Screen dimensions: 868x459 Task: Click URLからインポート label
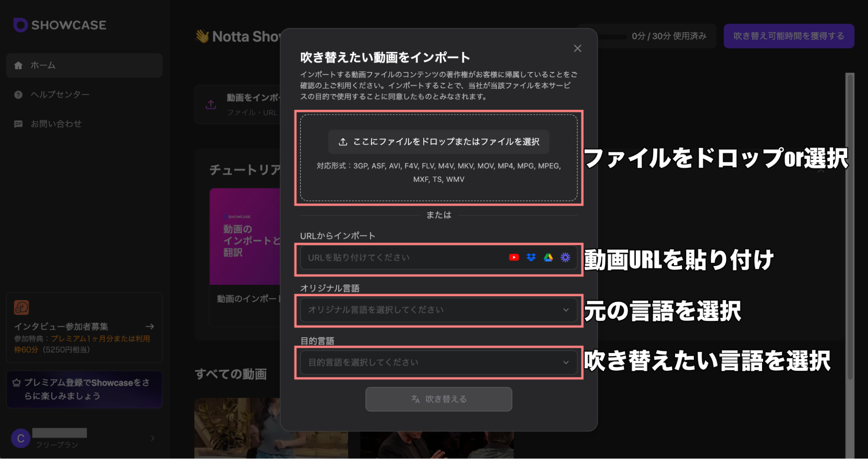[x=338, y=236]
